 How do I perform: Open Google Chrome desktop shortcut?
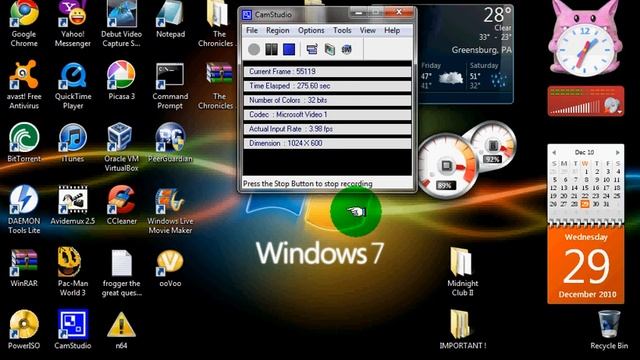click(x=24, y=23)
